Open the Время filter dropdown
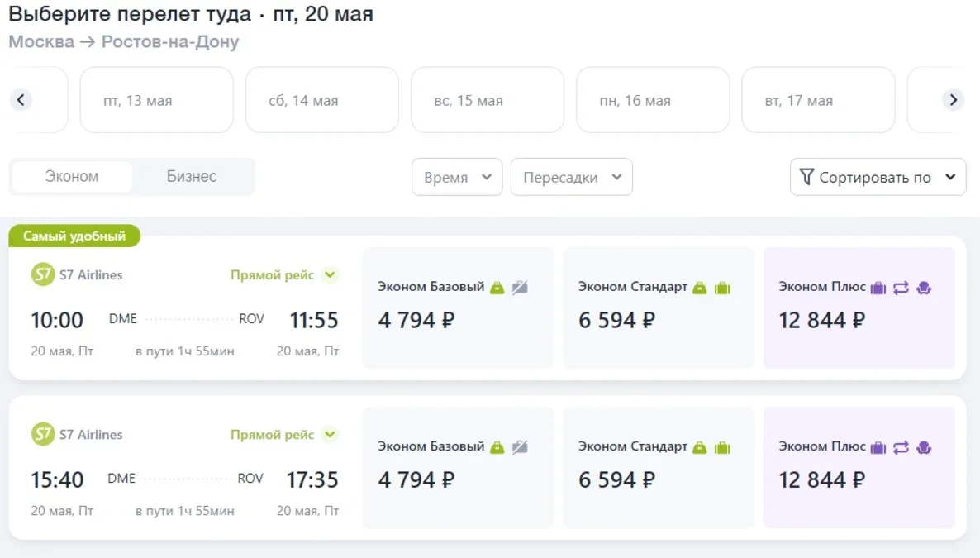The height and width of the screenshot is (558, 980). (457, 177)
